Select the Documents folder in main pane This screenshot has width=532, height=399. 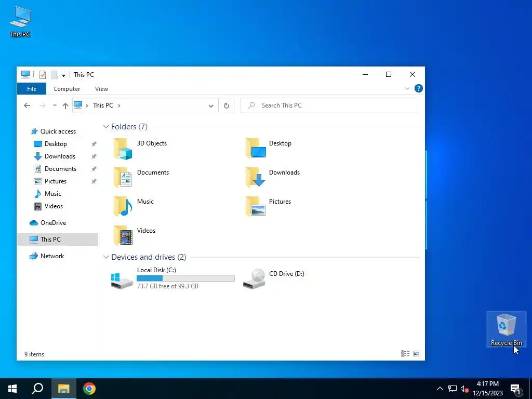coord(123,178)
